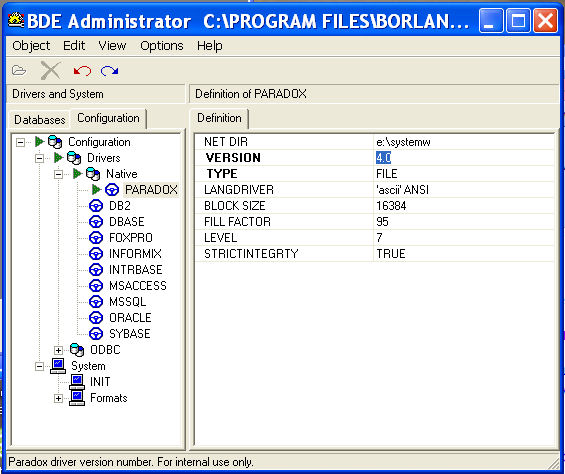Image resolution: width=565 pixels, height=474 pixels.
Task: Collapse the System tree node
Action: 39,366
